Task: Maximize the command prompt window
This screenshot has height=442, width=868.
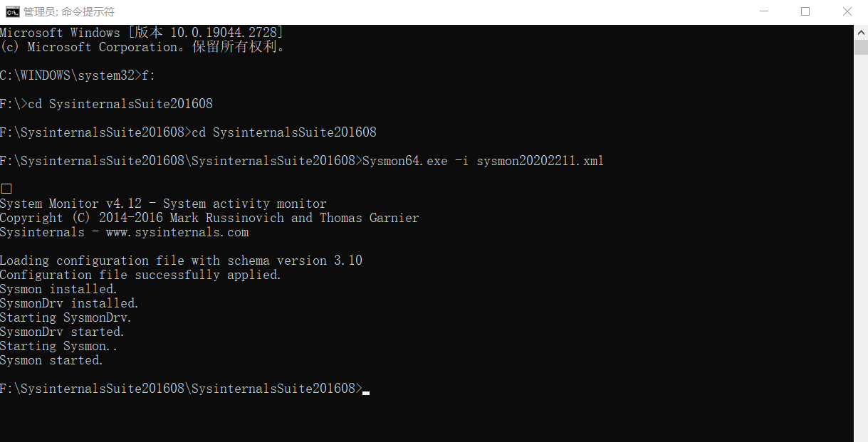Action: tap(805, 11)
